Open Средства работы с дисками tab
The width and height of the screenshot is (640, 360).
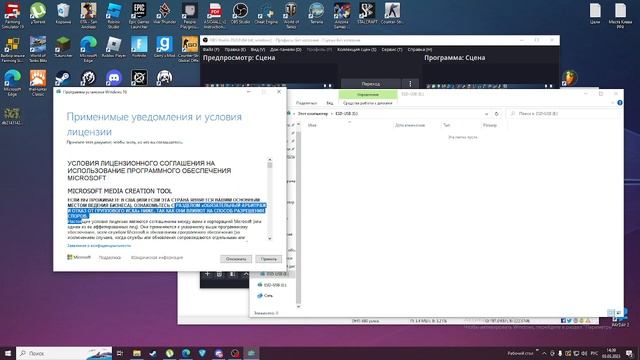[368, 103]
